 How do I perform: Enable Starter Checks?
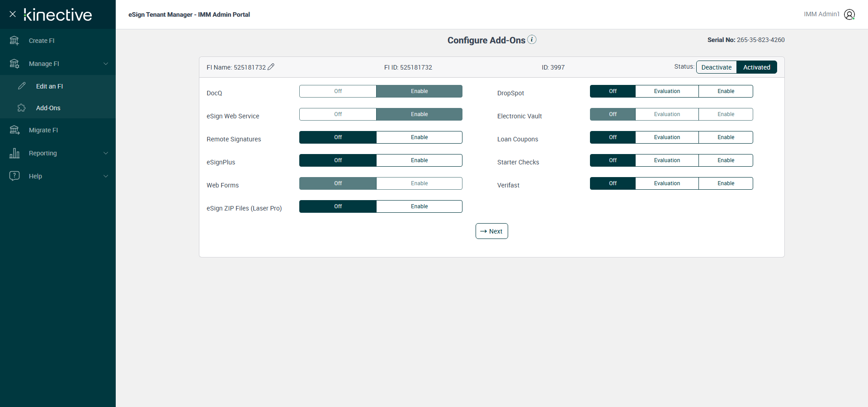[x=726, y=160]
